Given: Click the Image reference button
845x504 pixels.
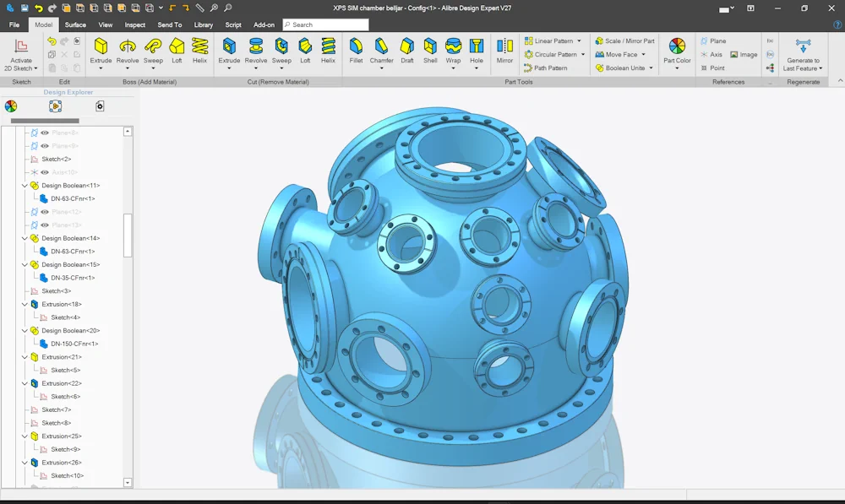Looking at the screenshot, I should (744, 54).
